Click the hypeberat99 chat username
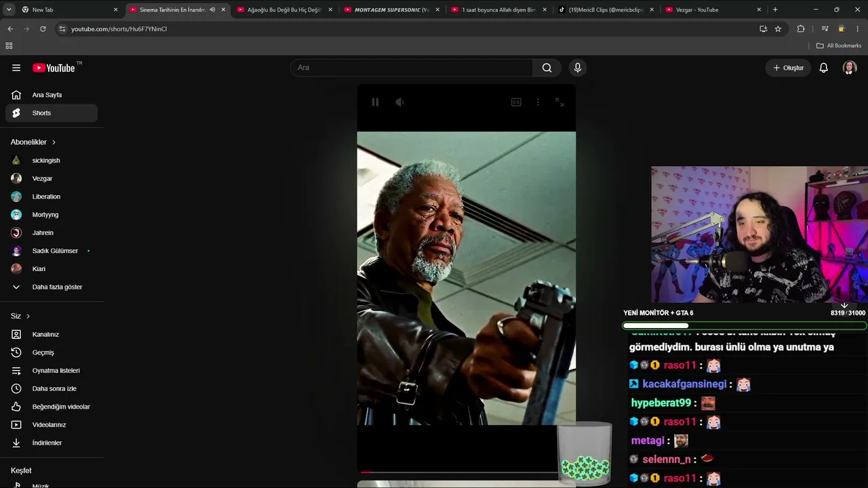Viewport: 868px width, 488px height. pyautogui.click(x=660, y=403)
